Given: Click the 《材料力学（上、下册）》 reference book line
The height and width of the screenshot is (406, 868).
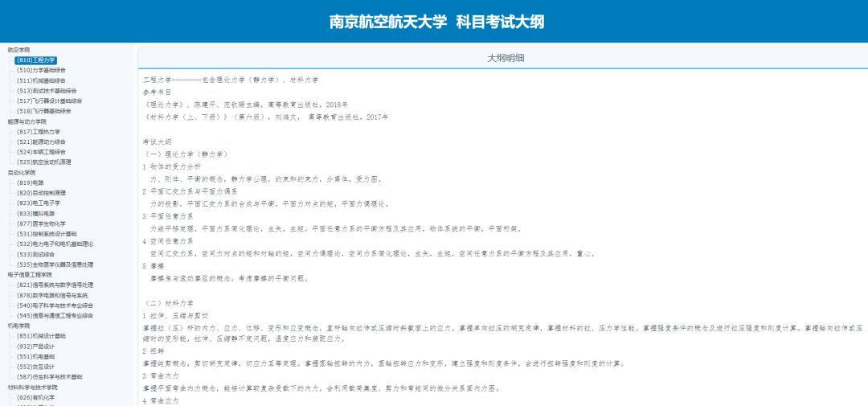Looking at the screenshot, I should (x=266, y=117).
